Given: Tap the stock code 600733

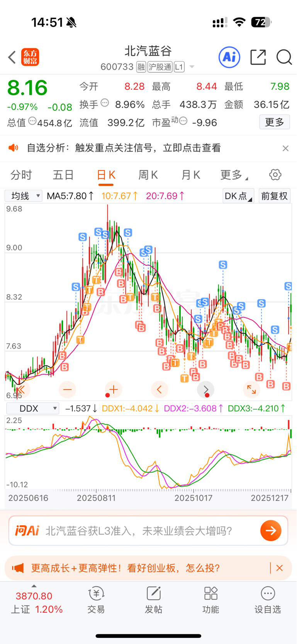Looking at the screenshot, I should click(x=117, y=67).
